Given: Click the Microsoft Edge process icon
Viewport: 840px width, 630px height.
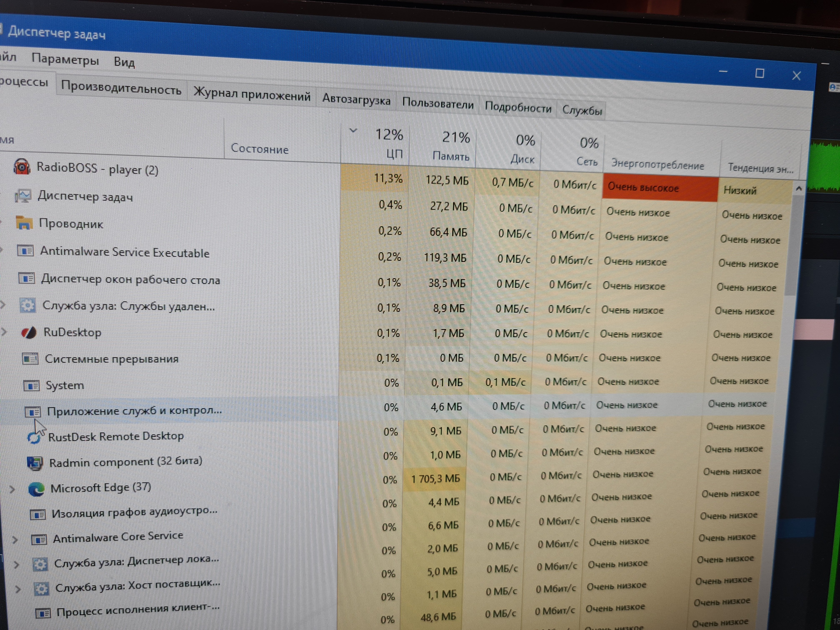Looking at the screenshot, I should [x=36, y=489].
